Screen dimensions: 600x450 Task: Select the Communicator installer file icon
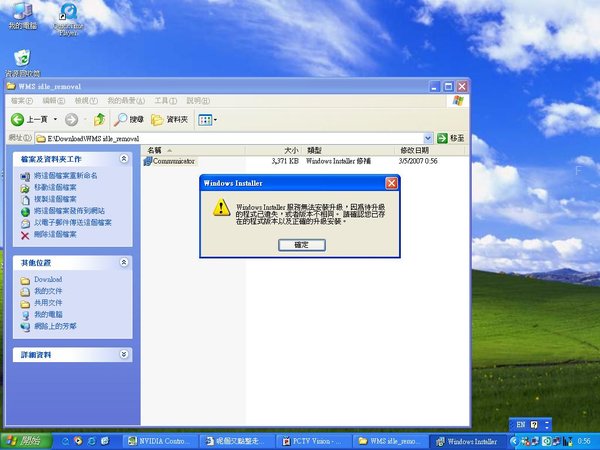click(x=148, y=161)
